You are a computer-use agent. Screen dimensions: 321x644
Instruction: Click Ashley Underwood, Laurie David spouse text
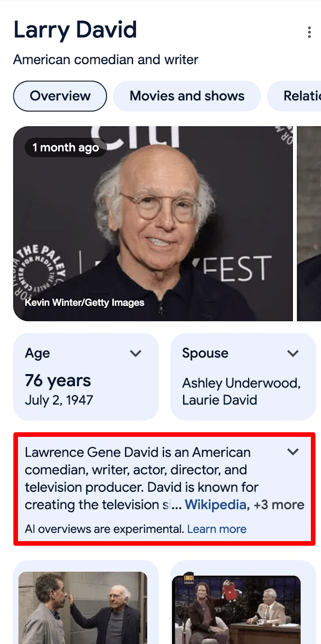point(241,391)
